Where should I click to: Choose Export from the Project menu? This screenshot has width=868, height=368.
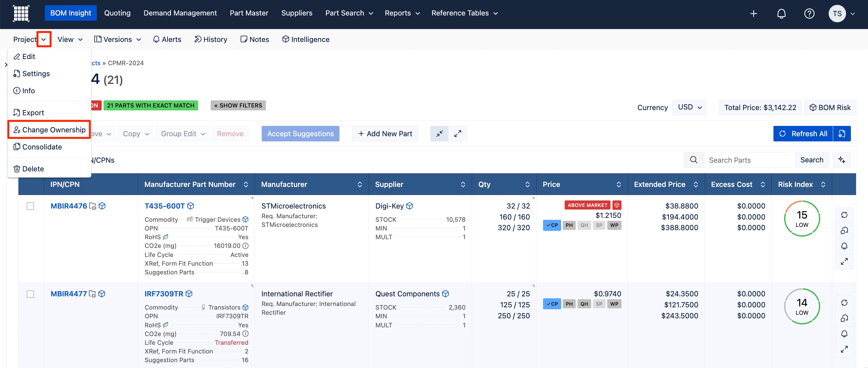(x=49, y=113)
